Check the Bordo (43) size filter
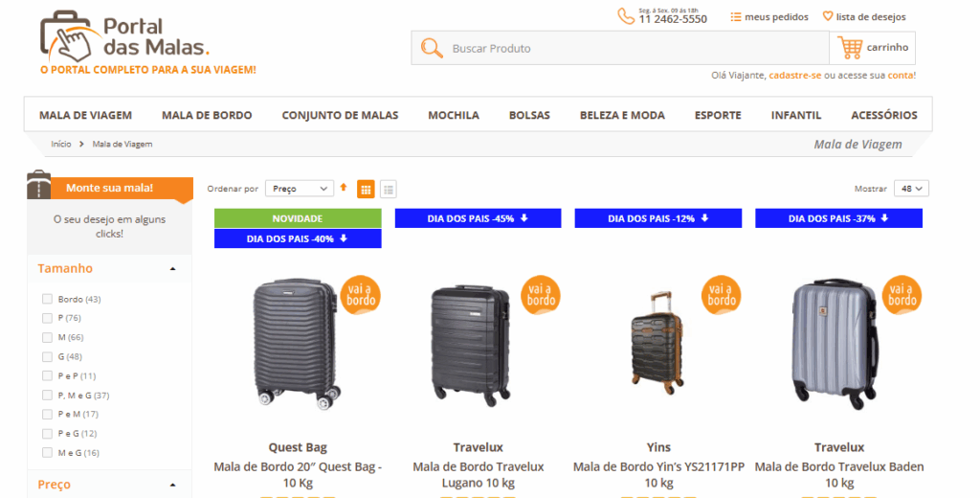The width and height of the screenshot is (980, 498). click(x=47, y=299)
